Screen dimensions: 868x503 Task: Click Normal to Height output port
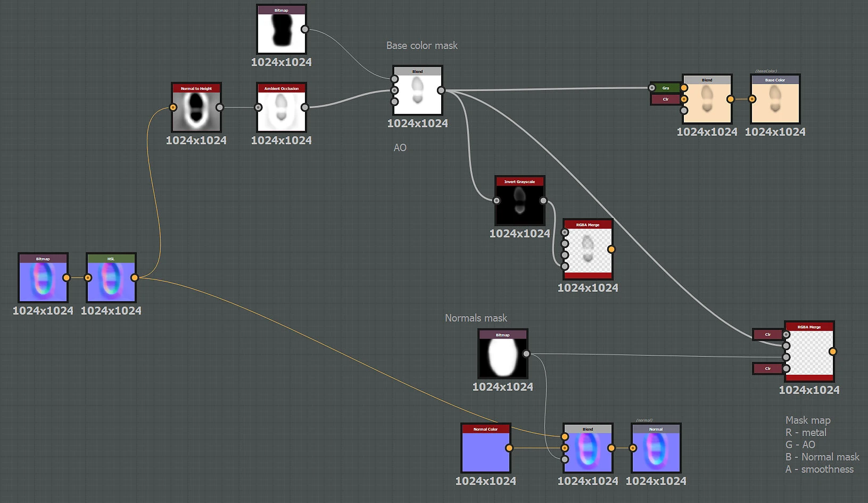point(220,108)
